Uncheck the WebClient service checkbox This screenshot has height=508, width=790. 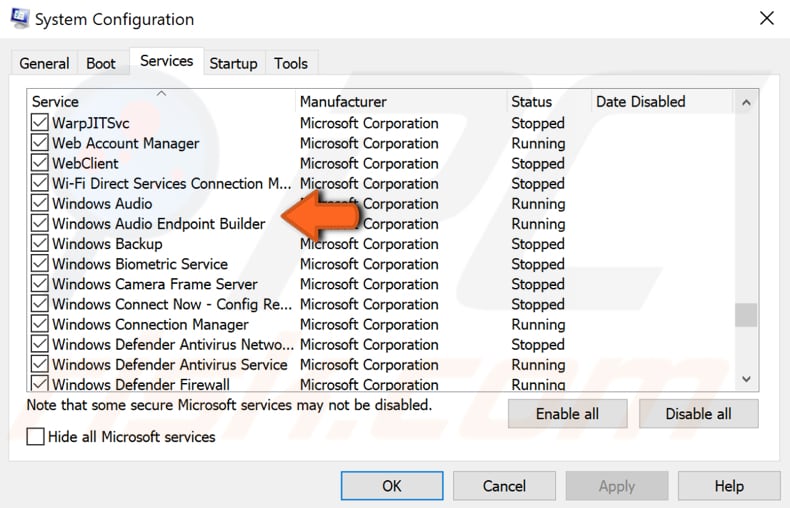point(39,163)
